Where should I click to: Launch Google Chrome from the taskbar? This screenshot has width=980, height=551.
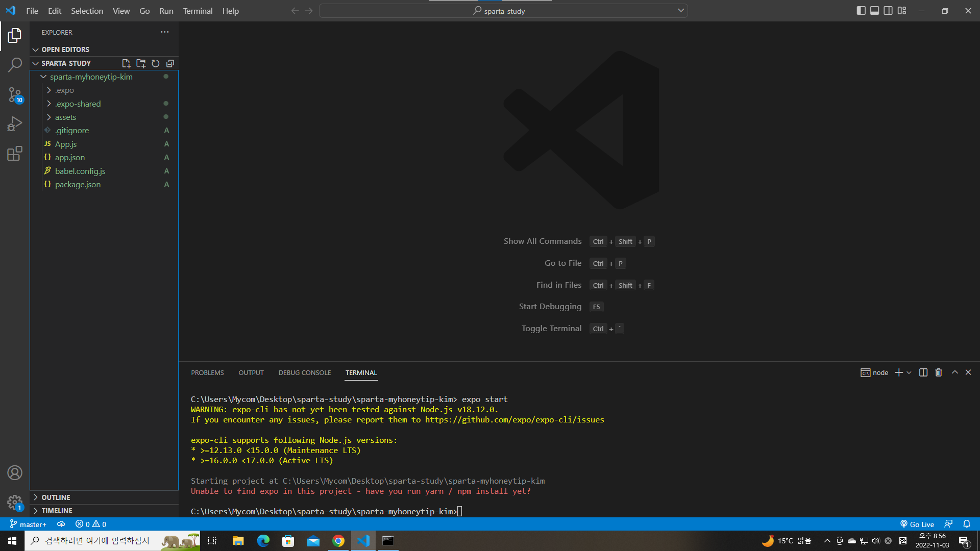point(338,541)
